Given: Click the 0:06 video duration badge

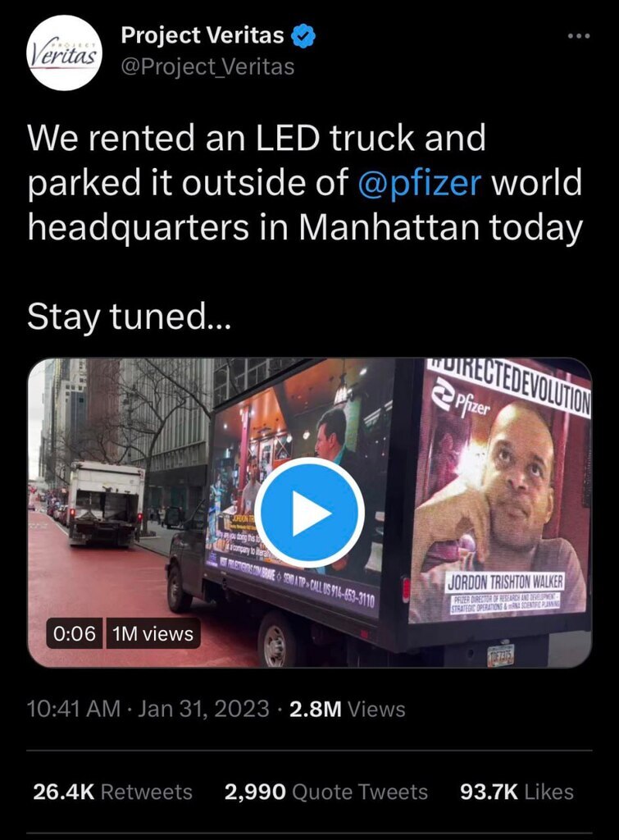Looking at the screenshot, I should 75,633.
